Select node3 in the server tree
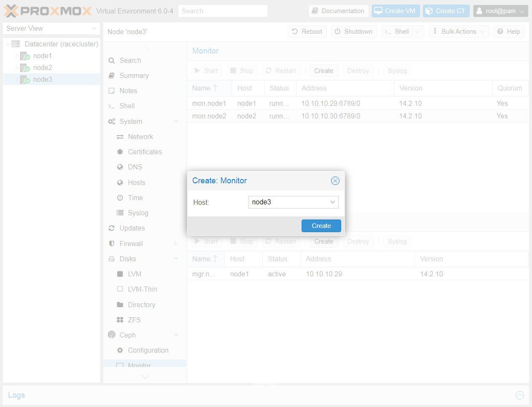 [x=52, y=80]
